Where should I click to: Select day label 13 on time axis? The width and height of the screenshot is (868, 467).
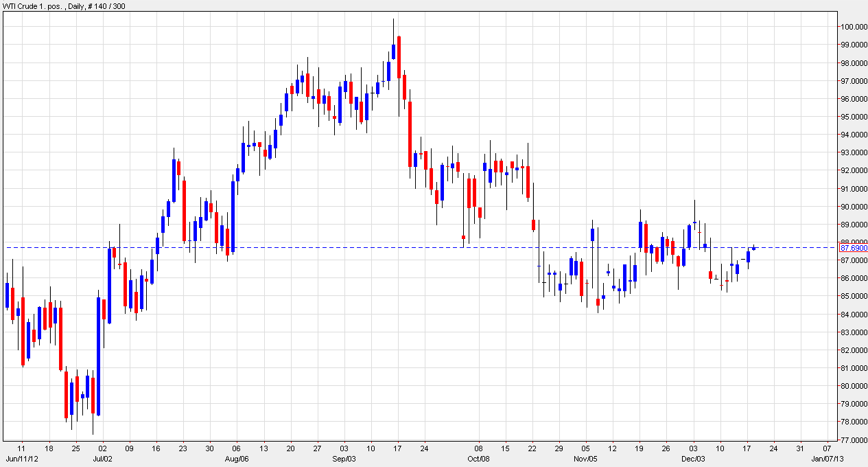(x=263, y=448)
